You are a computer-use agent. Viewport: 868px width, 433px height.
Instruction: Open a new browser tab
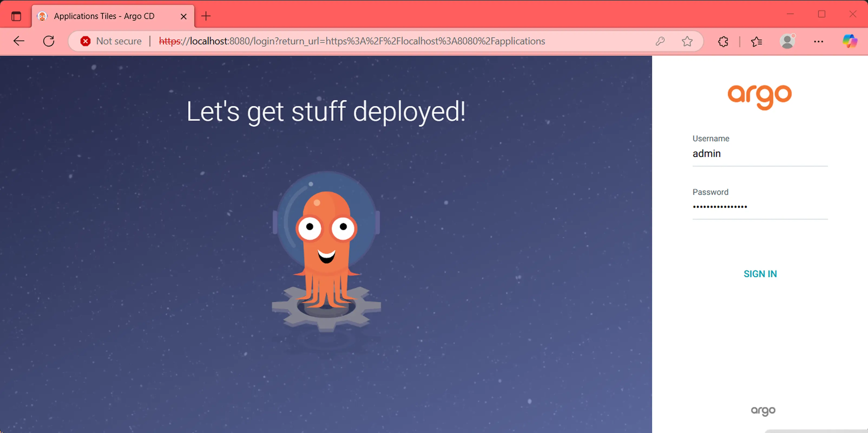(x=206, y=16)
